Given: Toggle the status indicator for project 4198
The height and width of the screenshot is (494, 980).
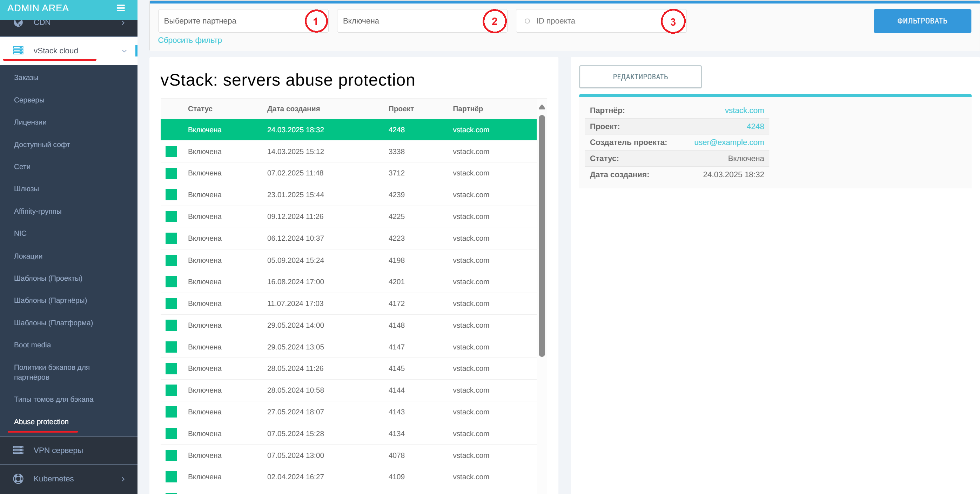Looking at the screenshot, I should (171, 260).
